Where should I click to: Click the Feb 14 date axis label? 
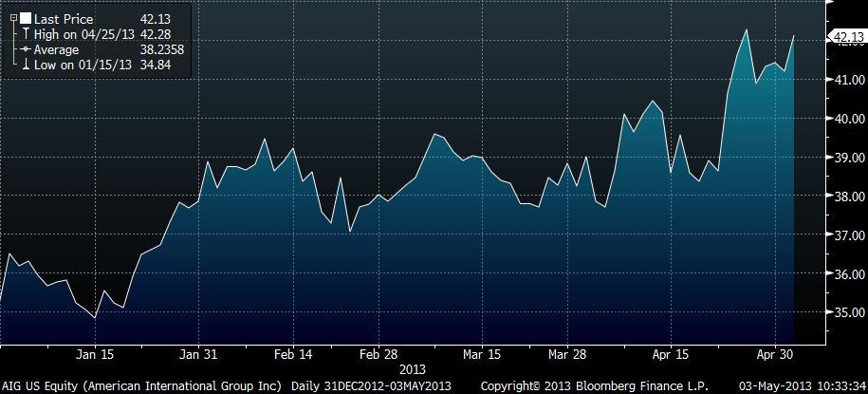point(292,354)
